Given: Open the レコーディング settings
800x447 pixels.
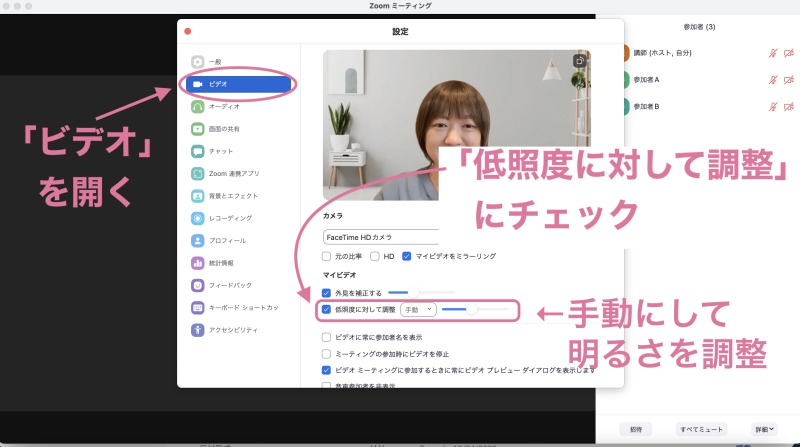Looking at the screenshot, I should pyautogui.click(x=221, y=218).
